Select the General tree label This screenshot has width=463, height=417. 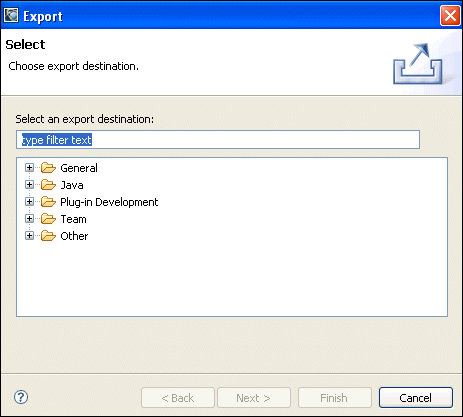pos(79,168)
